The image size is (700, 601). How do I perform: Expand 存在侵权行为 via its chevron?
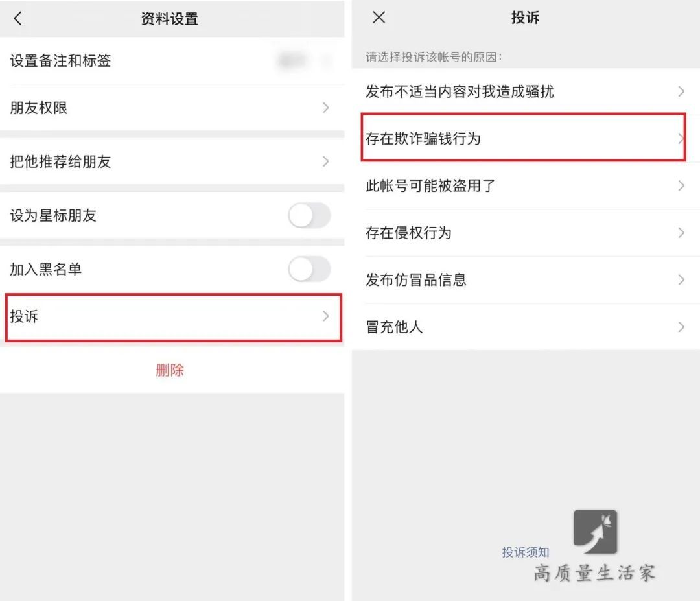coord(681,233)
